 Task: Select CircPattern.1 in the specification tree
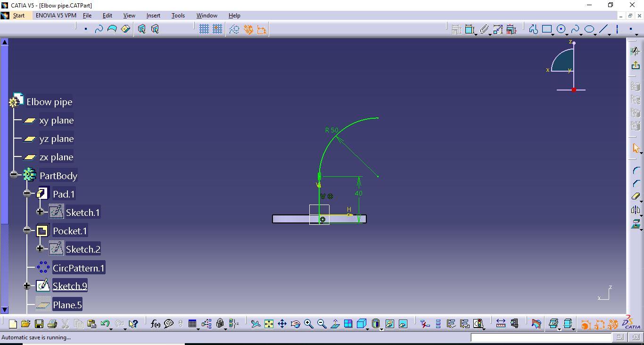tap(78, 268)
